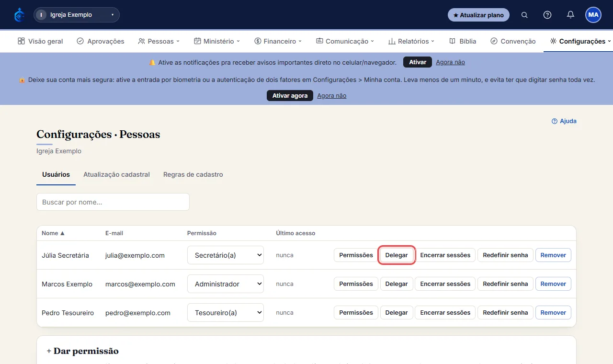
Task: Click Delegar for Pedro Tesoureiro
Action: tap(397, 313)
